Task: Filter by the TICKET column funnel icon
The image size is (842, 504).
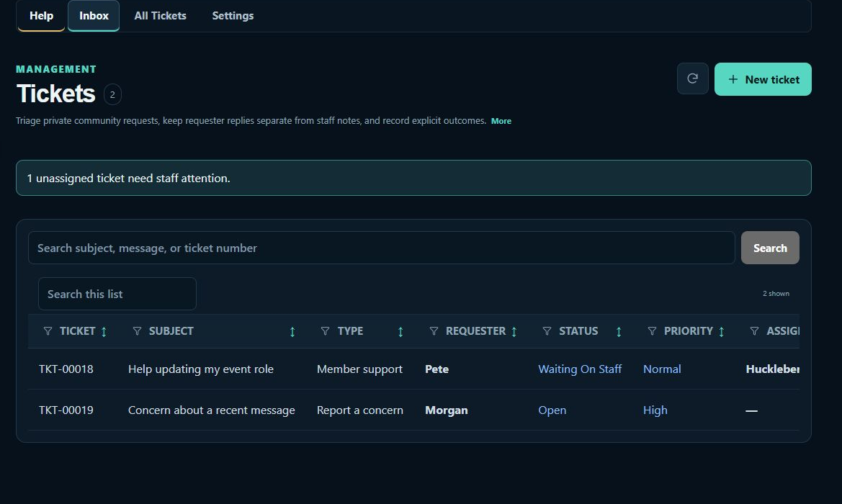Action: click(x=48, y=331)
